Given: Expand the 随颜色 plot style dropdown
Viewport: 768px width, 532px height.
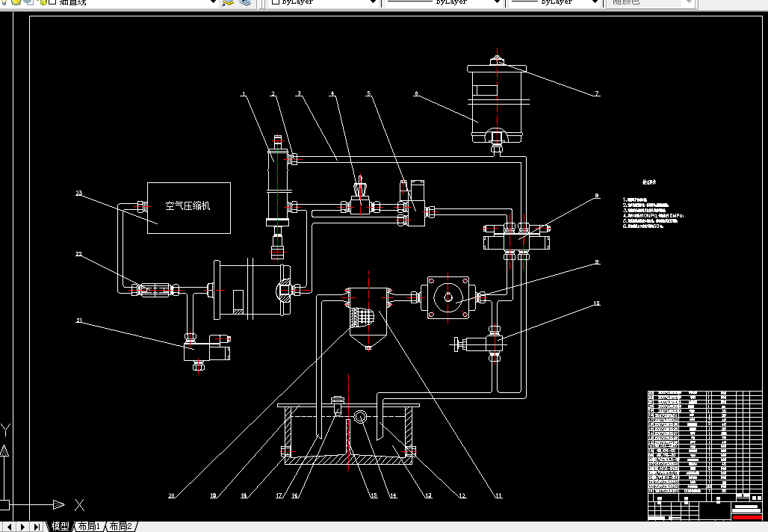Looking at the screenshot, I should click(x=689, y=2).
